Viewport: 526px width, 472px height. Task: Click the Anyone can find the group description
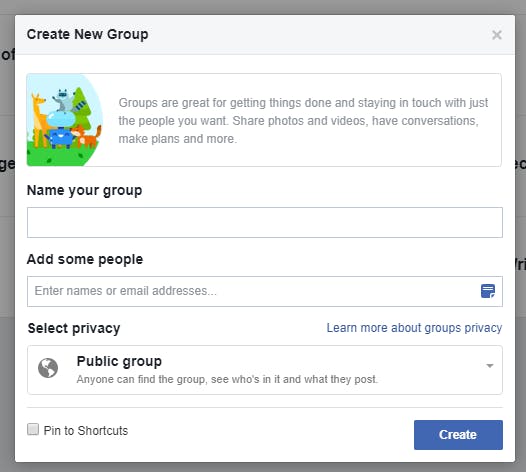point(227,379)
